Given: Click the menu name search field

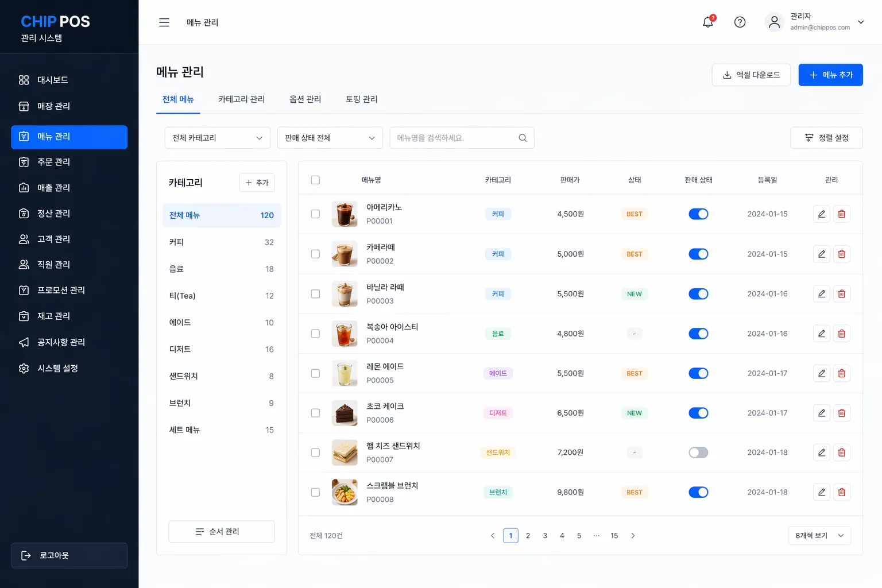Looking at the screenshot, I should pos(462,138).
